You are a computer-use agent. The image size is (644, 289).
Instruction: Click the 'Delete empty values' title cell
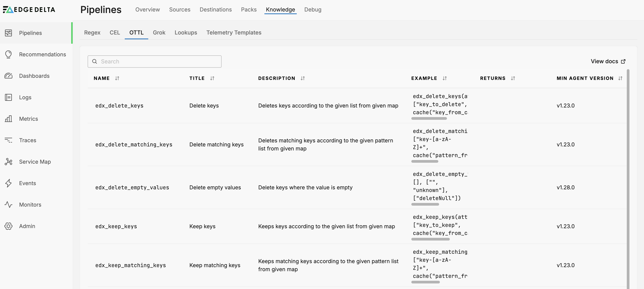tap(215, 188)
